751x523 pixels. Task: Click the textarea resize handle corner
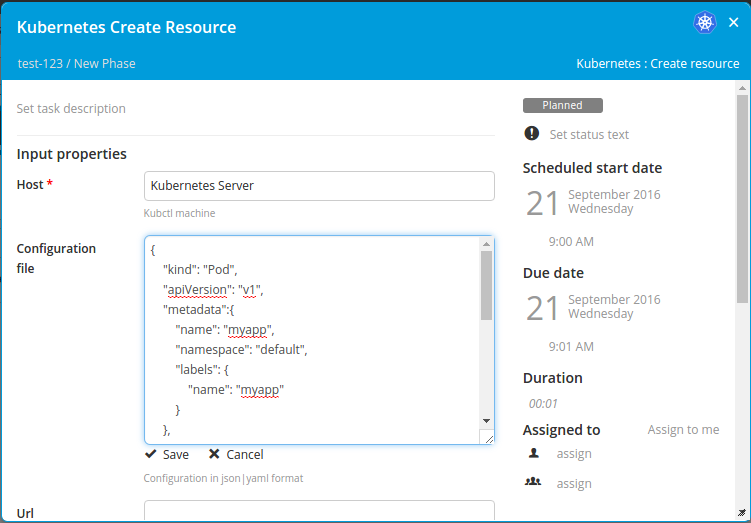[487, 438]
